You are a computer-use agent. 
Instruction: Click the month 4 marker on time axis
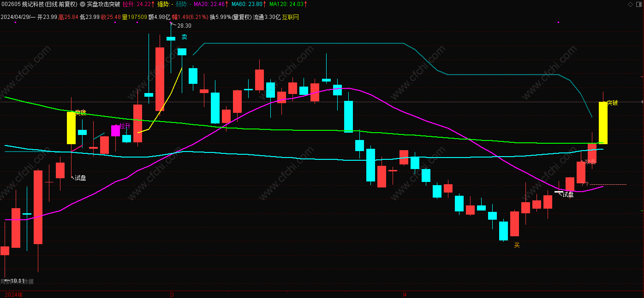coord(405,294)
